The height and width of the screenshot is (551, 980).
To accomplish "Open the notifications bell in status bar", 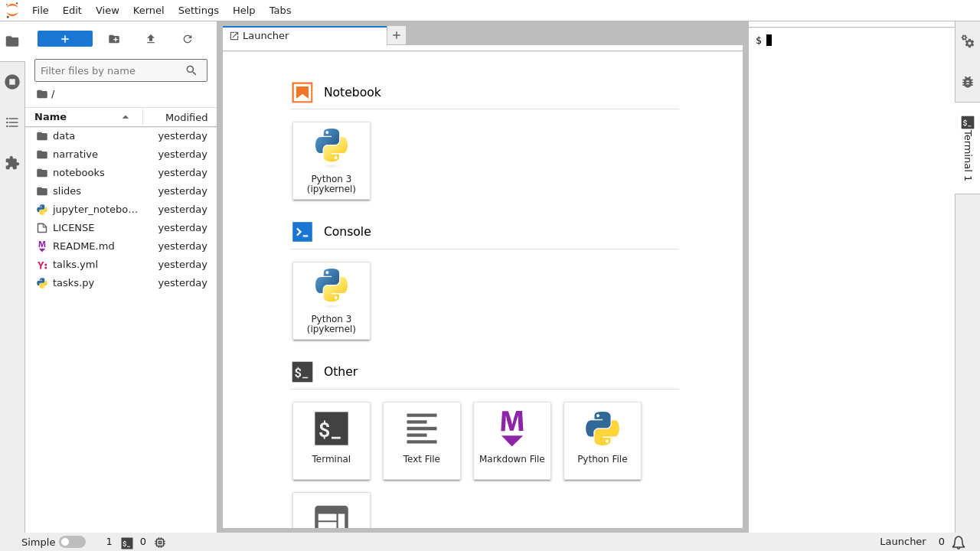I will [x=959, y=542].
